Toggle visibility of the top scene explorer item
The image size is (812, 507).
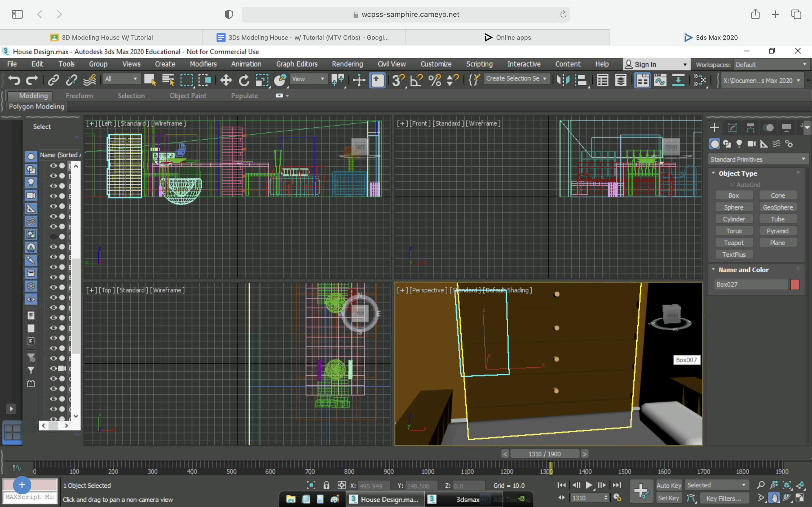(x=53, y=165)
